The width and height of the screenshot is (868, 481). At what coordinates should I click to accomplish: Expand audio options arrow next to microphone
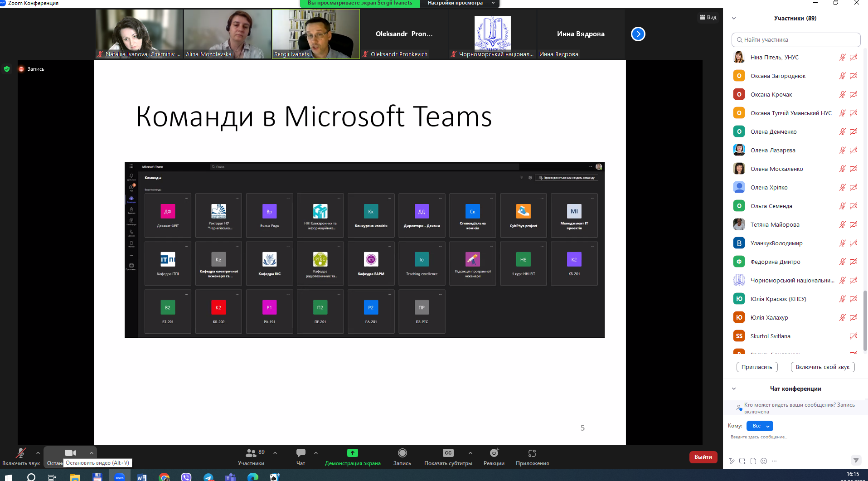[x=38, y=452]
